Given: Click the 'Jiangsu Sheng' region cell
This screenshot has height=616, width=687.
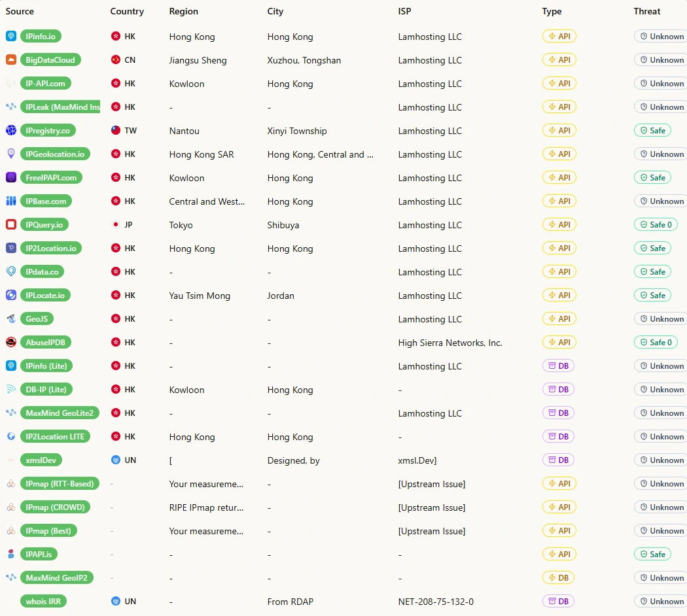Looking at the screenshot, I should [198, 60].
